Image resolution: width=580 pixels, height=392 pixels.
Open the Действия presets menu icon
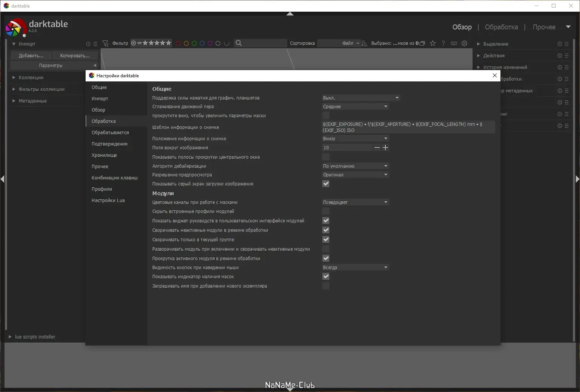click(x=566, y=56)
